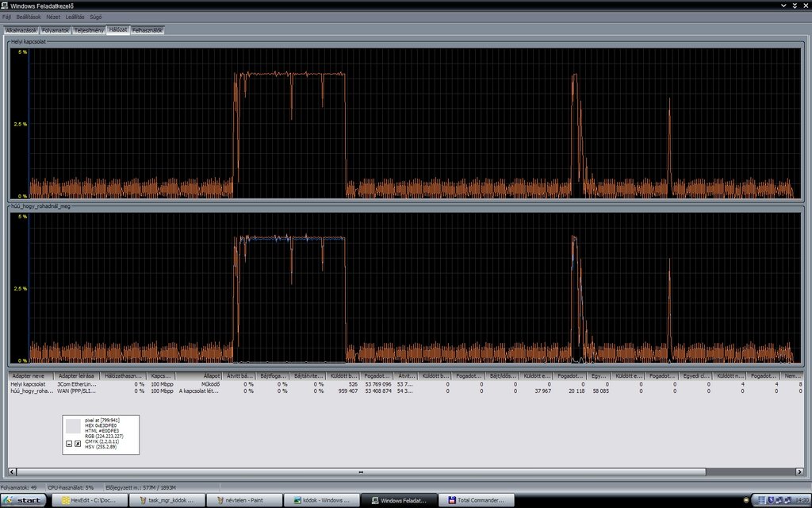
Task: Click the 20 118 value cell
Action: click(576, 391)
